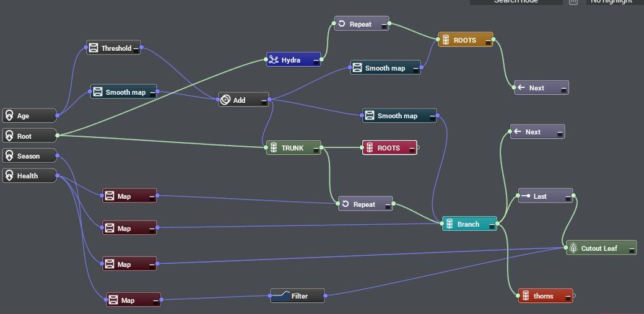The height and width of the screenshot is (314, 644).
Task: Click the red ROOTS node's icon
Action: point(370,148)
